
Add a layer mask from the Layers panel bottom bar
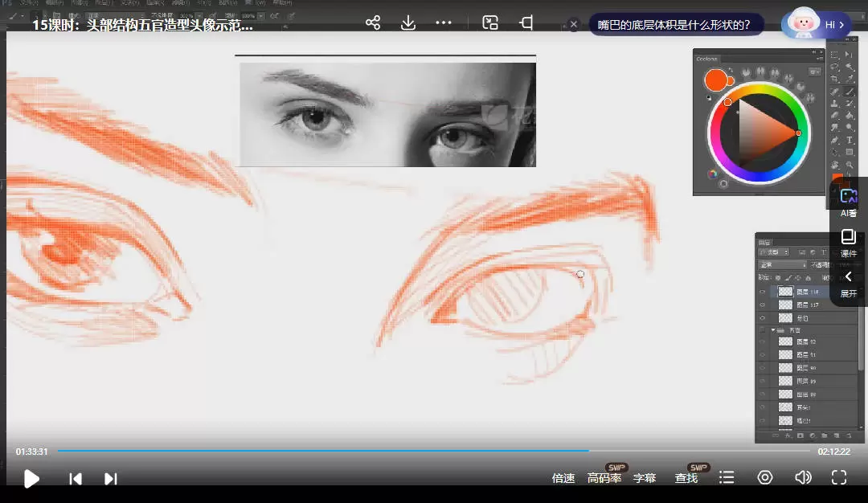(x=800, y=436)
